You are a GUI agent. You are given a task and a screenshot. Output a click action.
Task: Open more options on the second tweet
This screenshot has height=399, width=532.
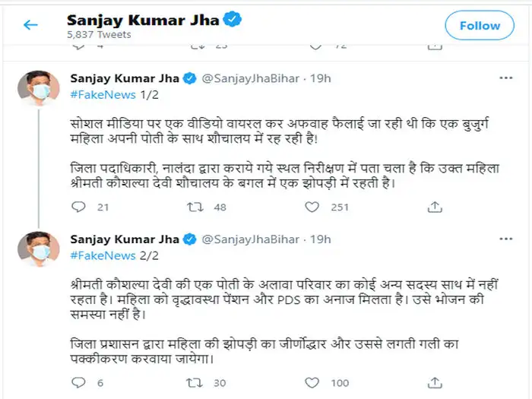pos(505,239)
